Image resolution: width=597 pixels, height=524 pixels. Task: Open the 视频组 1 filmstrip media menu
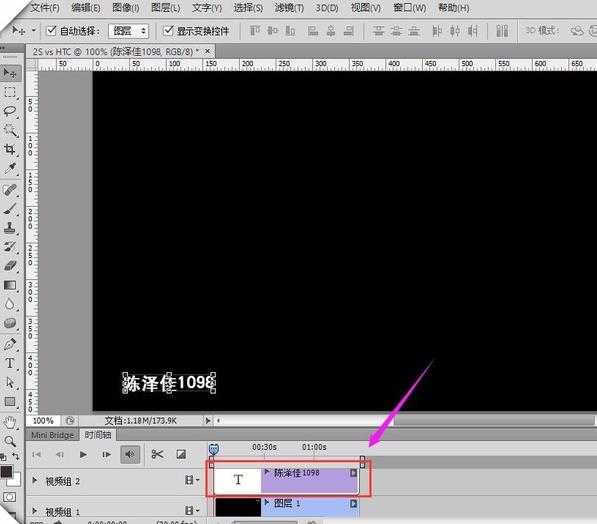192,510
